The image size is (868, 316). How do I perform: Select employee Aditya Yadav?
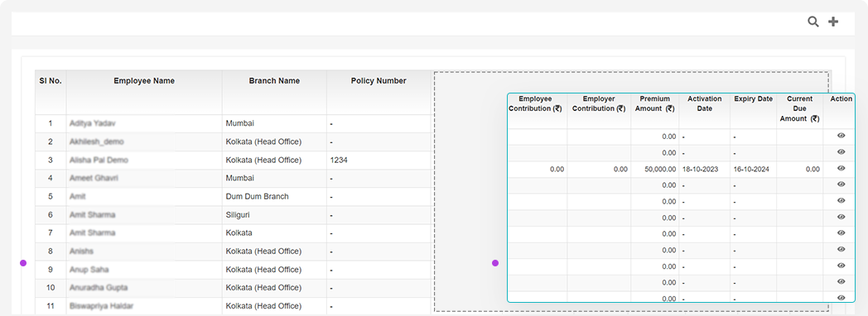93,124
